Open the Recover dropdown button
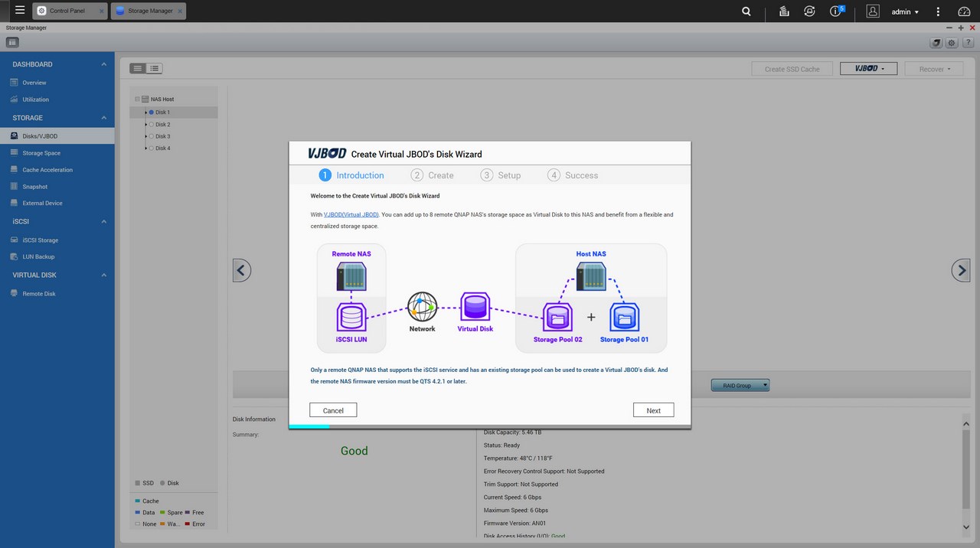980x548 pixels. click(935, 69)
